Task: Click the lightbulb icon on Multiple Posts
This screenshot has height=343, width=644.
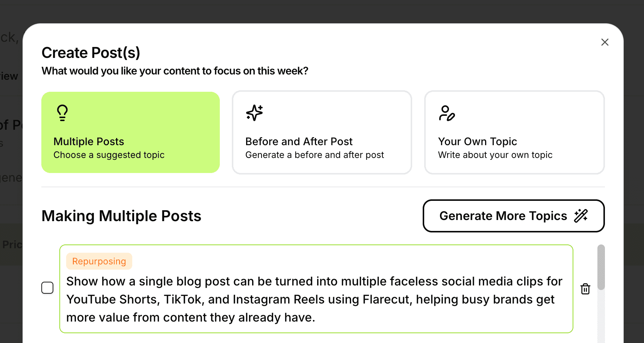Action: coord(62,113)
